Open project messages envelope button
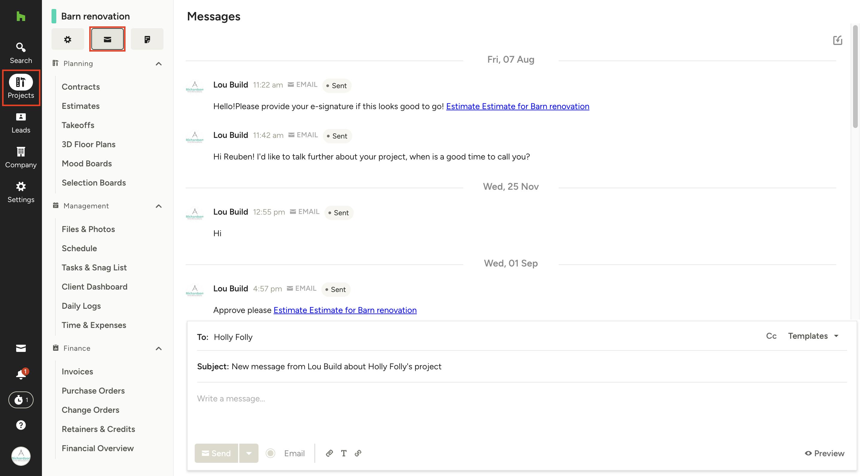 coord(108,39)
